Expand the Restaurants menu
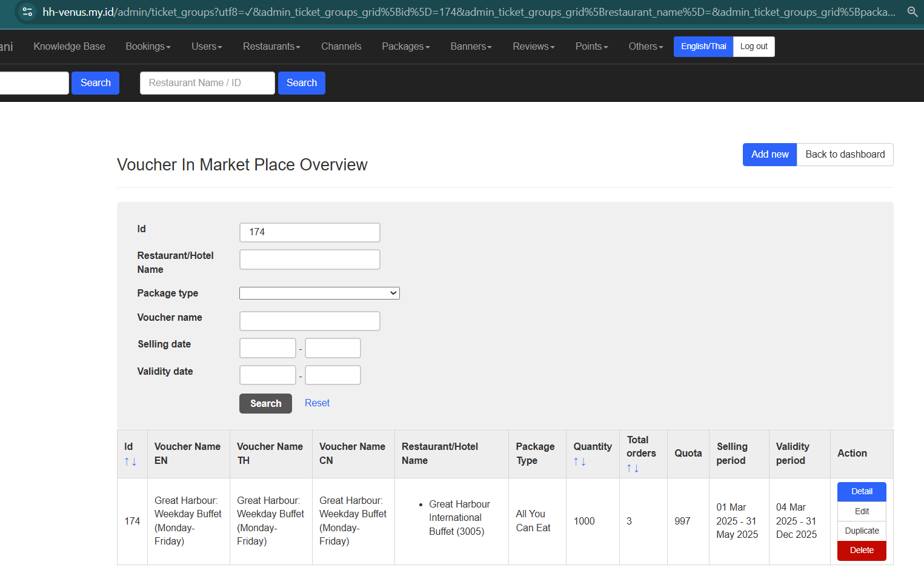The height and width of the screenshot is (570, 924). tap(271, 47)
